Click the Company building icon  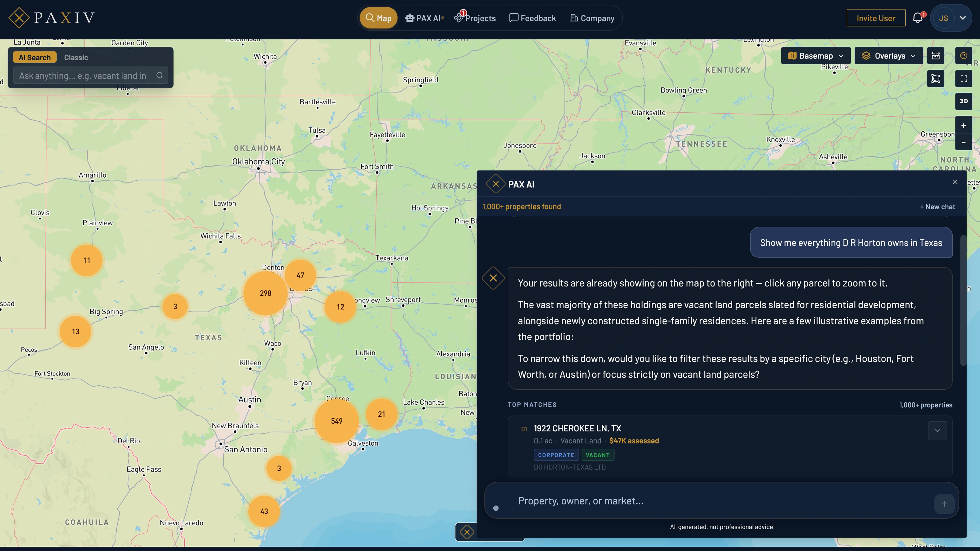574,18
